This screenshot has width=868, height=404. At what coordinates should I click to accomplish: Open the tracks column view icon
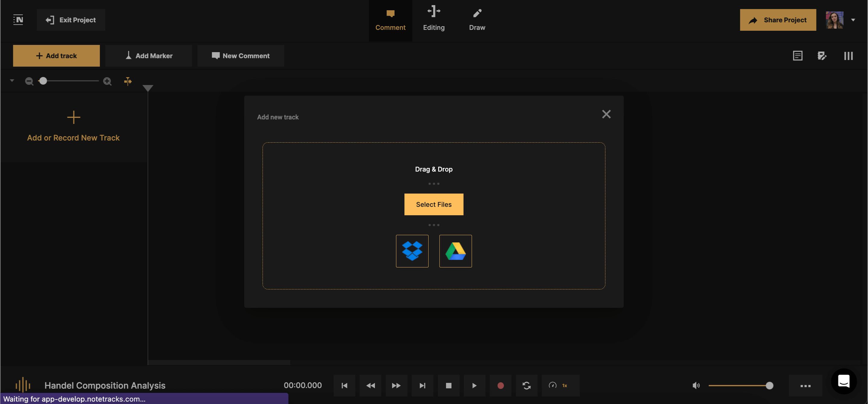tap(848, 55)
